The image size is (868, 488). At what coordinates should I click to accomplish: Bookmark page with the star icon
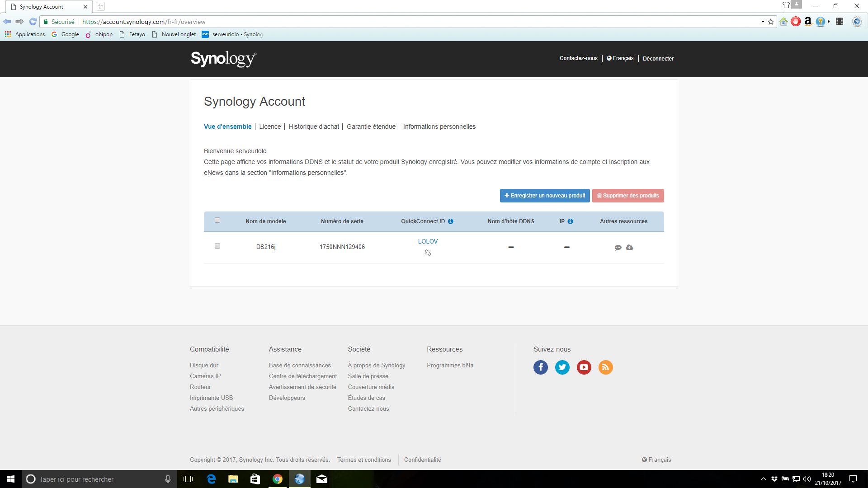(x=771, y=22)
